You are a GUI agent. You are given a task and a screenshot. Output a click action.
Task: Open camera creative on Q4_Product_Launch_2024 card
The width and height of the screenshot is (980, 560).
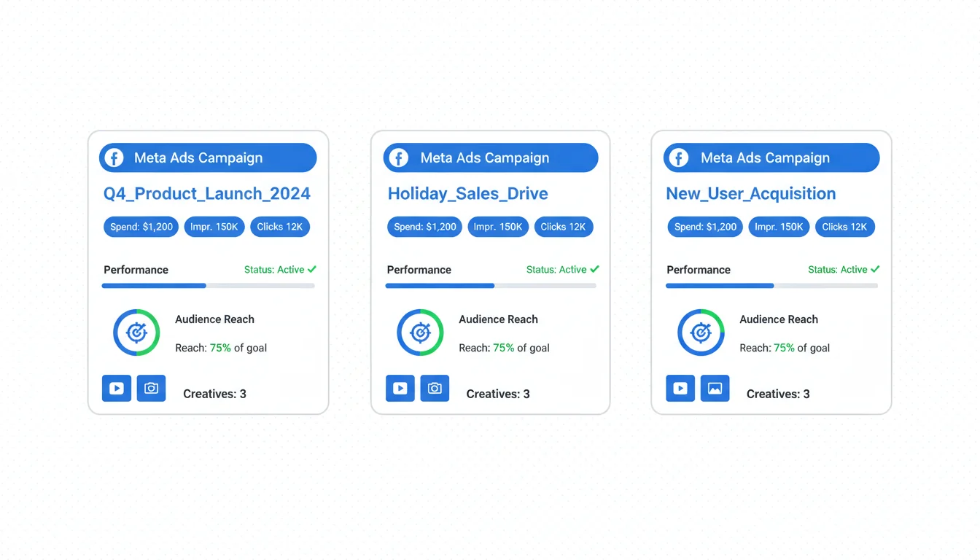point(151,389)
